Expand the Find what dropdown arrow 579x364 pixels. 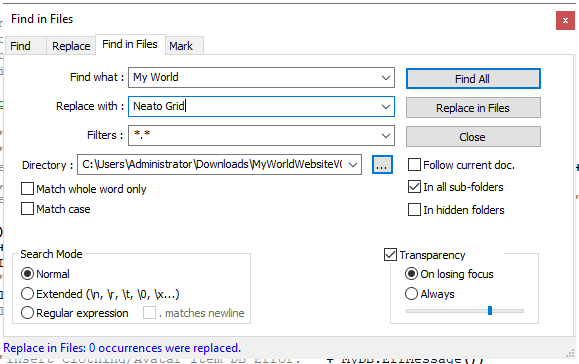(386, 78)
